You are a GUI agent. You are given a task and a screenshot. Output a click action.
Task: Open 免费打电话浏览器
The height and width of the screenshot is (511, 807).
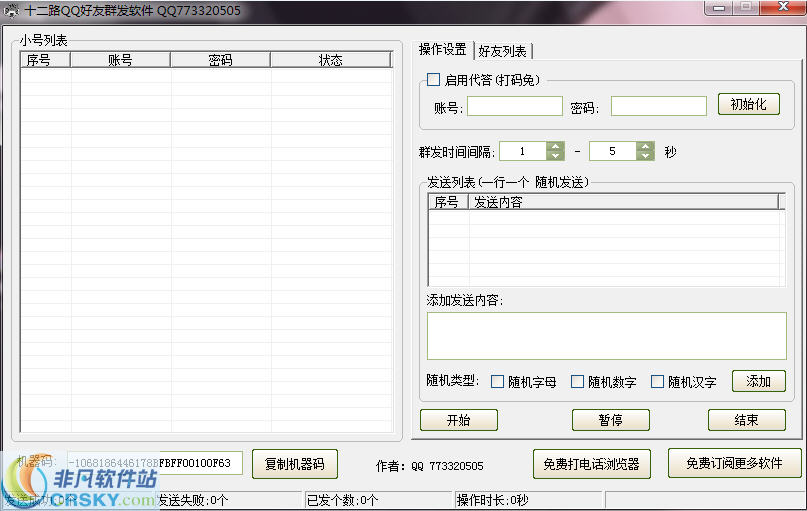click(x=592, y=464)
